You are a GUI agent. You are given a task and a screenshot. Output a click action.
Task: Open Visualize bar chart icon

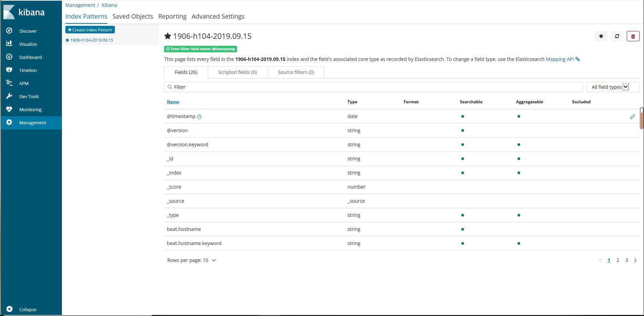(x=9, y=44)
